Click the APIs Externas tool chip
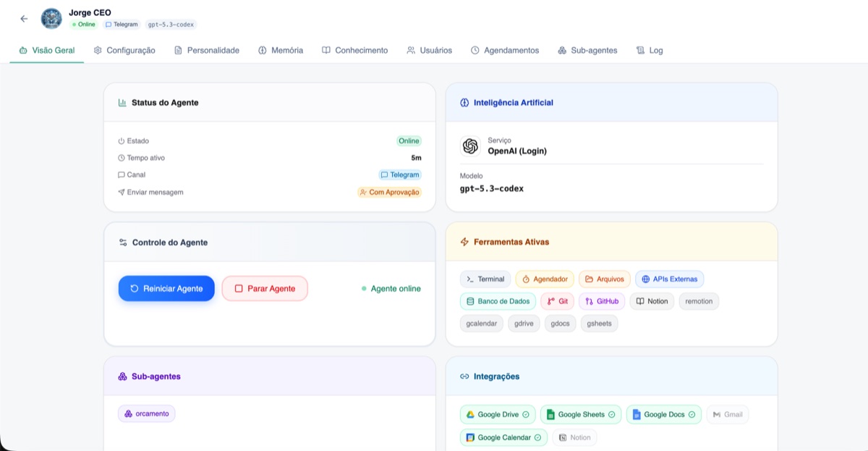The width and height of the screenshot is (868, 451). (x=669, y=279)
